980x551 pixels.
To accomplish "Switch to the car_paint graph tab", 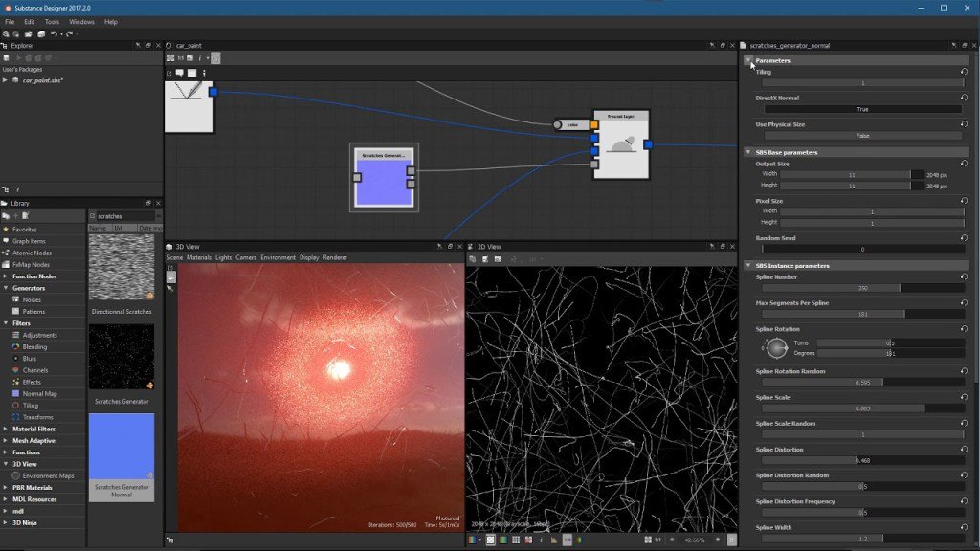I will pos(188,43).
